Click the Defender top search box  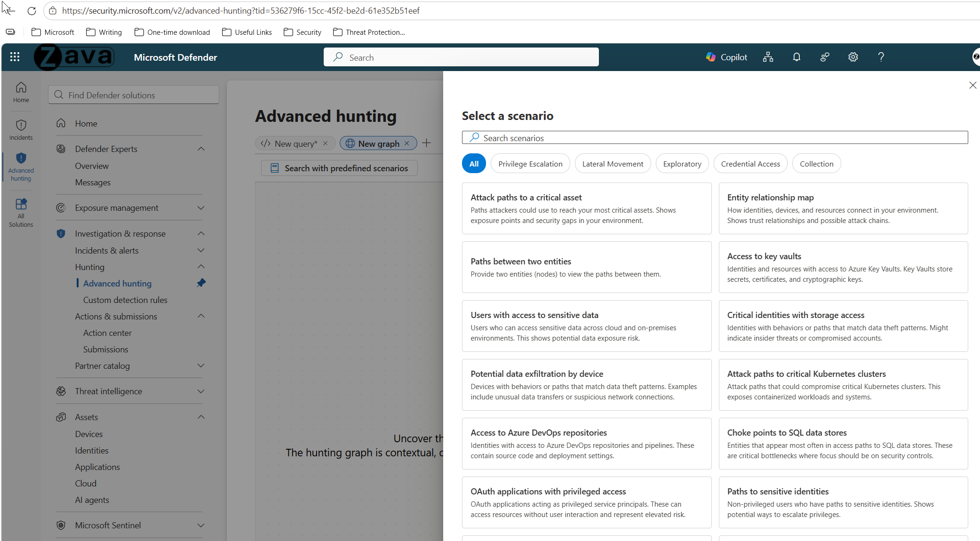coord(461,57)
